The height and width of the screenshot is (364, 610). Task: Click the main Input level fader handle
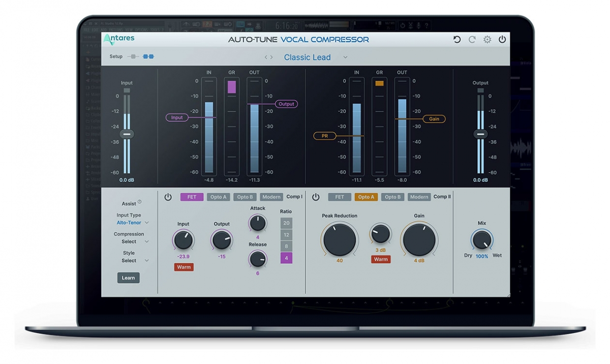point(127,134)
